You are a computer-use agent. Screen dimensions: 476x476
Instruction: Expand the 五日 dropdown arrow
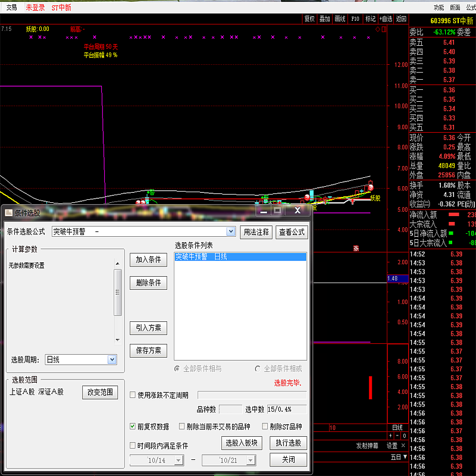click(x=406, y=457)
